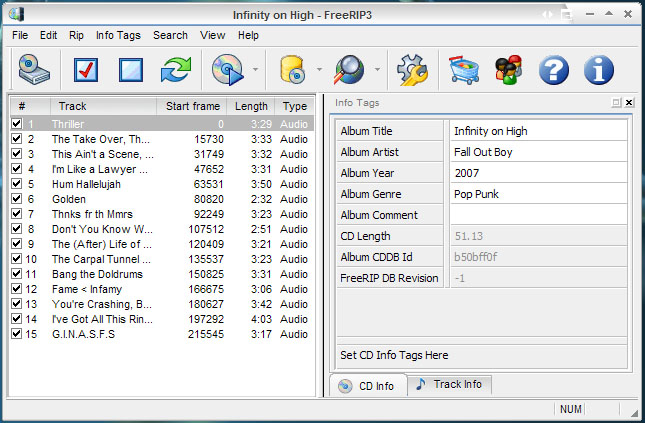Uncheck track 5 Hum Hallelujah

(x=16, y=184)
